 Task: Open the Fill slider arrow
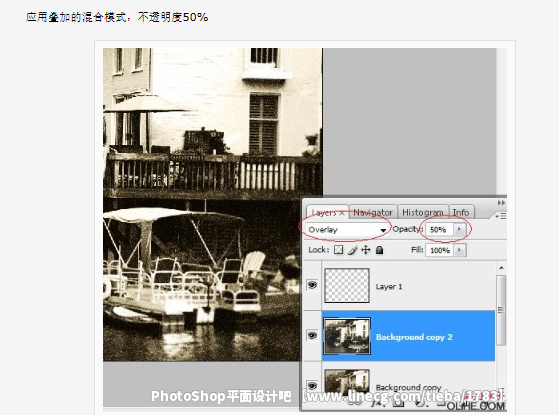[x=460, y=250]
